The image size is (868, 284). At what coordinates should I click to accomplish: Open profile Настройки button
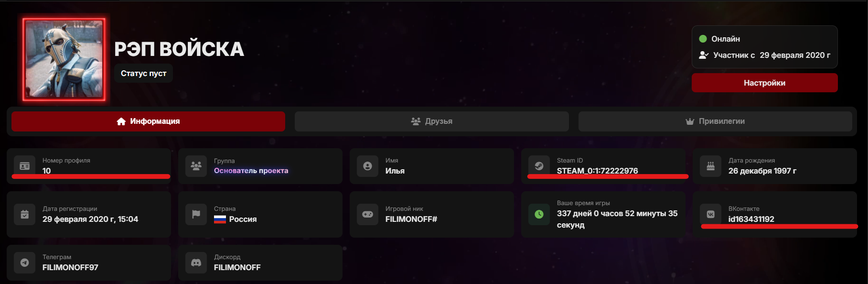764,83
